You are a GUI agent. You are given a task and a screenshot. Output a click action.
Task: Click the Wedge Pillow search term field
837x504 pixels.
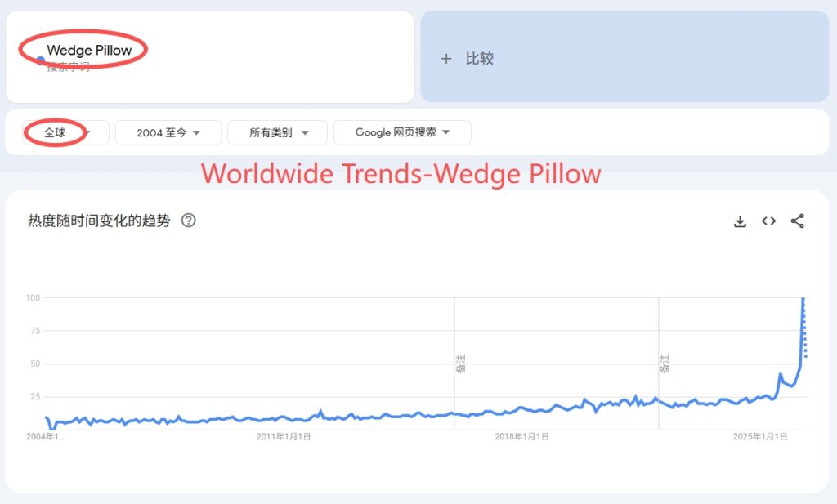(x=210, y=57)
